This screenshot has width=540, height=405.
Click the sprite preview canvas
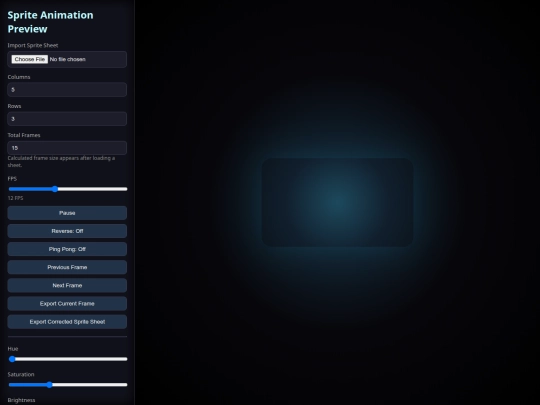[338, 202]
